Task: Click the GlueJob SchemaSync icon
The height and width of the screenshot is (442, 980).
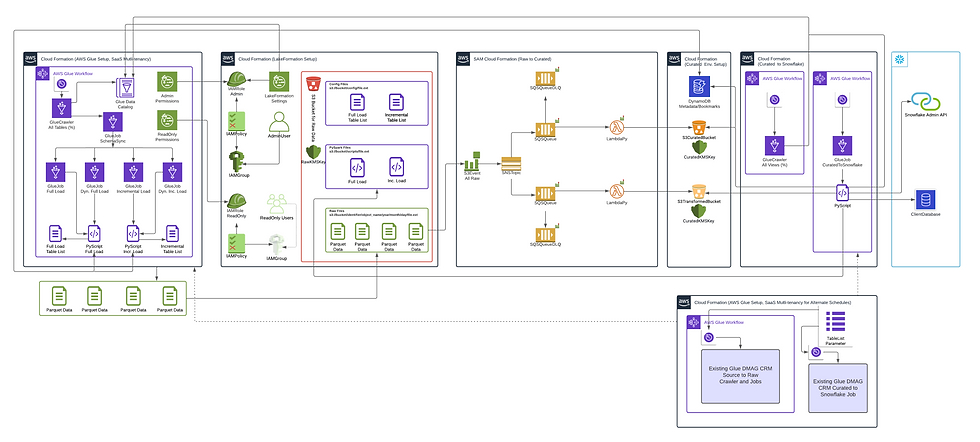Action: click(112, 123)
